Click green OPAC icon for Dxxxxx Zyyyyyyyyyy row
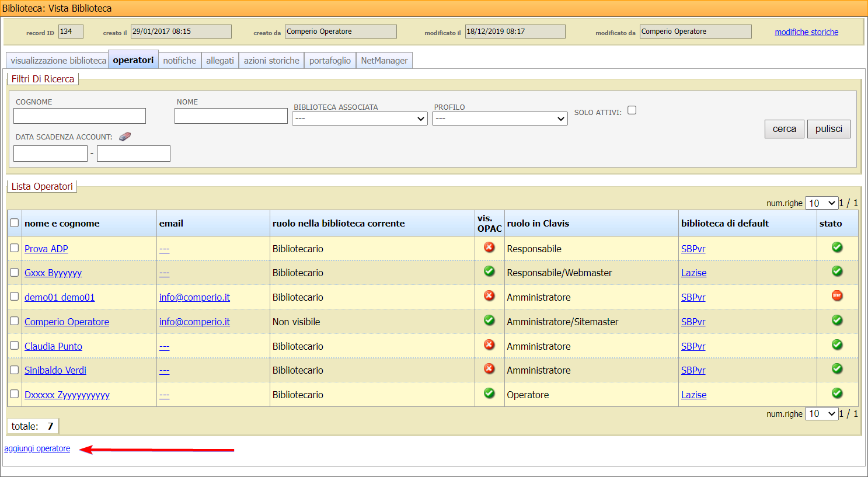Screen dimensions: 868x477 click(x=489, y=394)
